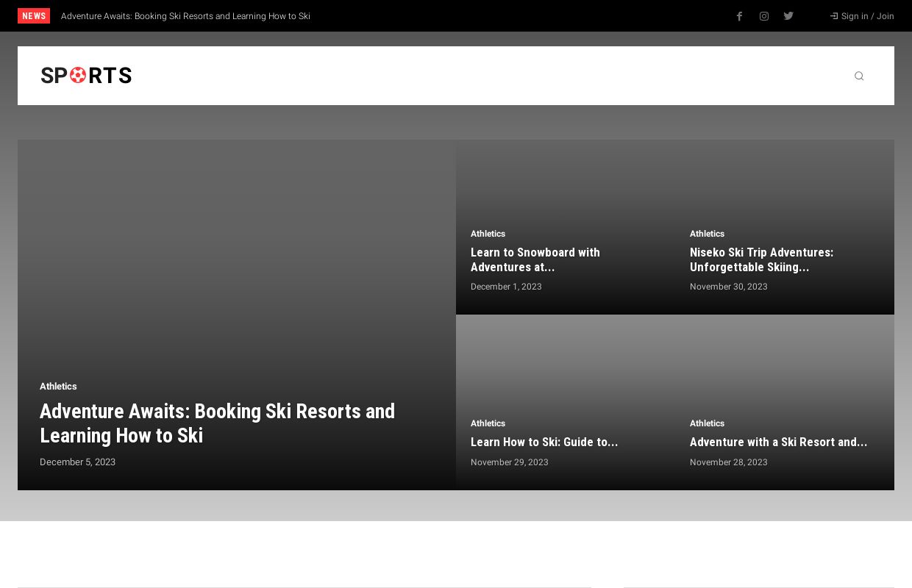The height and width of the screenshot is (588, 912).
Task: Select Athletics tag above Learn to Snowboard
Action: coord(488,234)
